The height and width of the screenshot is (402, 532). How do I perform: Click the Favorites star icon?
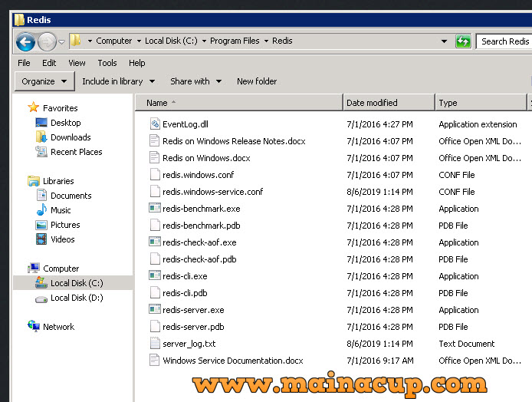pos(33,107)
